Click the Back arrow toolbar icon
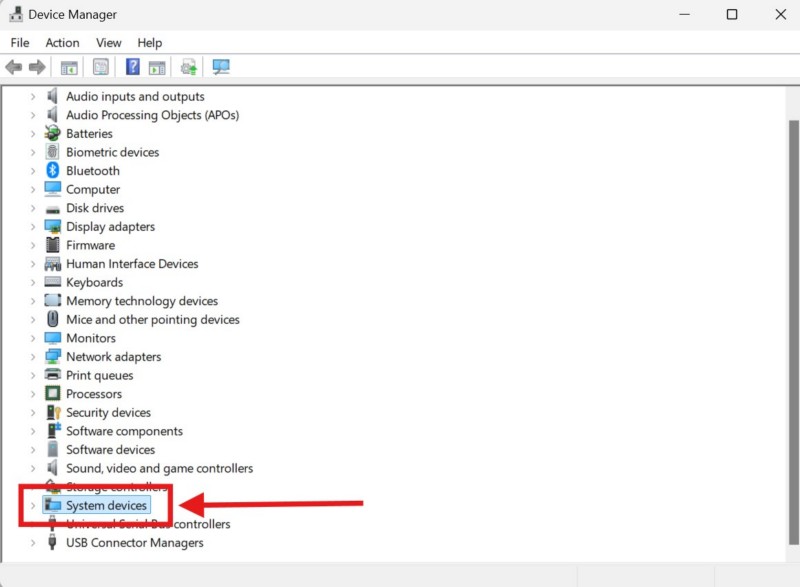The width and height of the screenshot is (800, 587). [13, 67]
